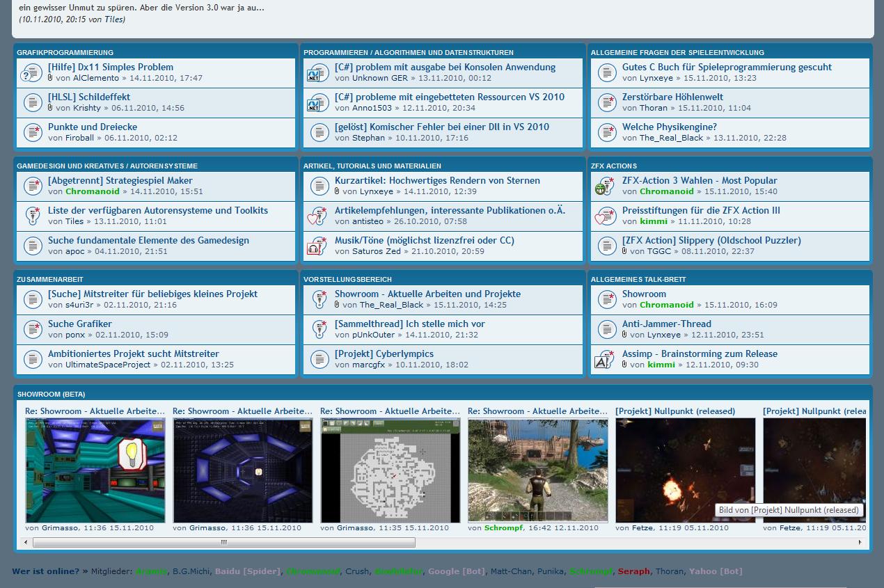Image resolution: width=884 pixels, height=588 pixels.
Task: Open the ZFX Actions forum category header
Action: coord(613,166)
